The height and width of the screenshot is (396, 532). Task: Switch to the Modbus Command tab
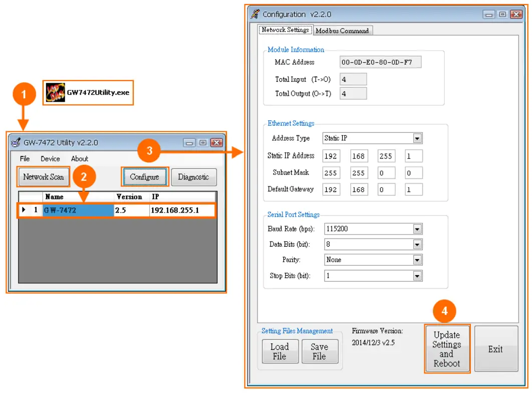pyautogui.click(x=343, y=30)
